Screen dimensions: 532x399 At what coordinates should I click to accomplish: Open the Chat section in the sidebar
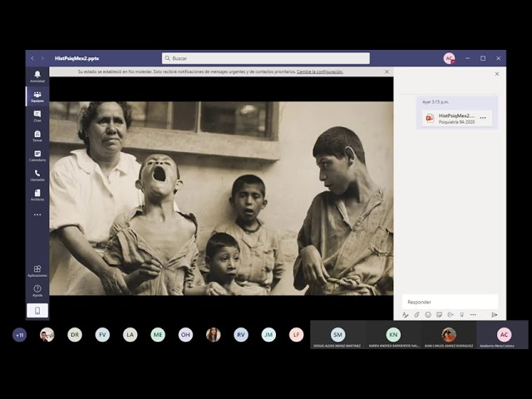coord(37,116)
